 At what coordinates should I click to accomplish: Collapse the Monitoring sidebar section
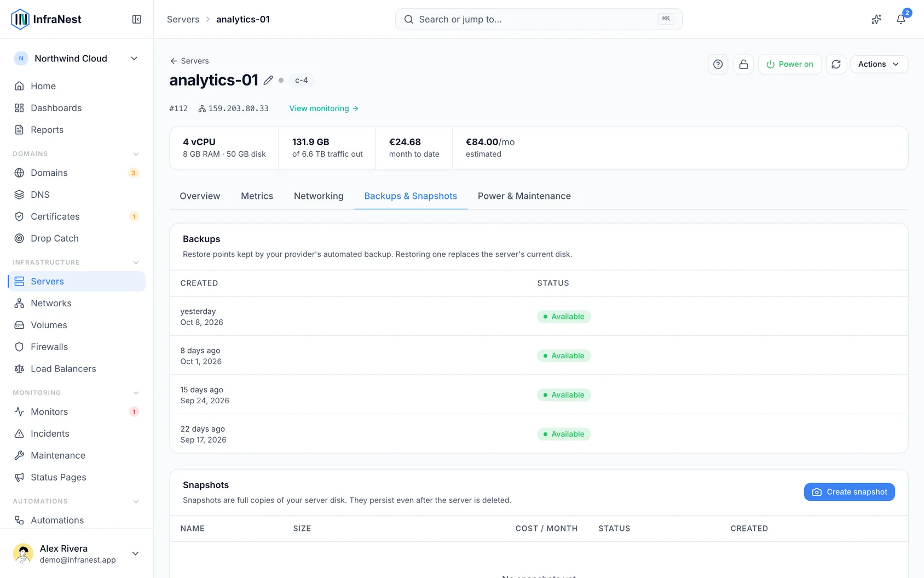coord(136,393)
